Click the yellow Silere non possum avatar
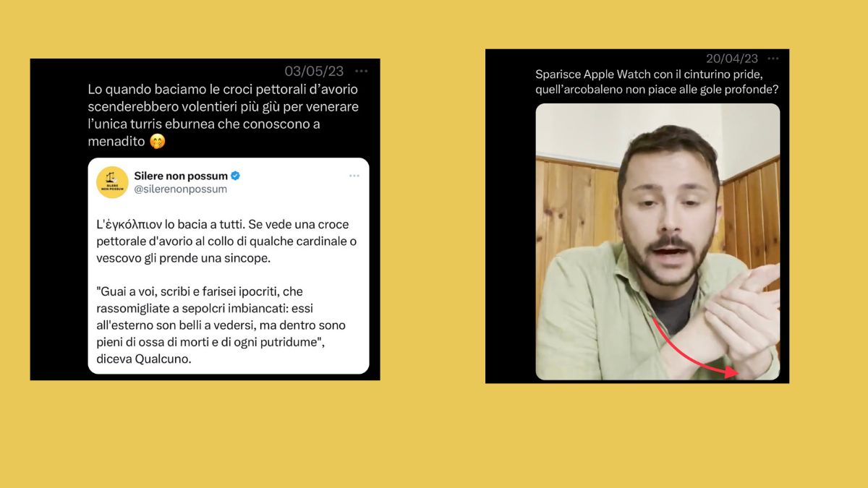 pyautogui.click(x=112, y=182)
